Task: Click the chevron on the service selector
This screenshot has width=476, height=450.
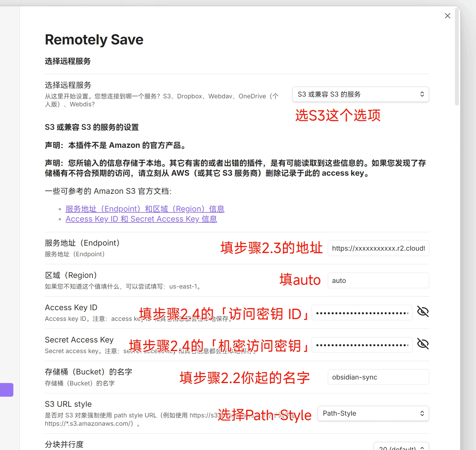Action: click(x=422, y=94)
